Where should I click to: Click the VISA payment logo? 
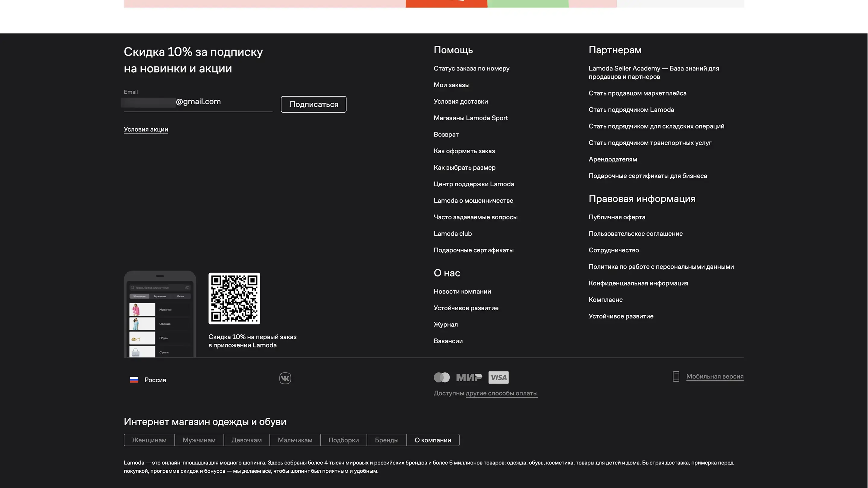point(498,377)
